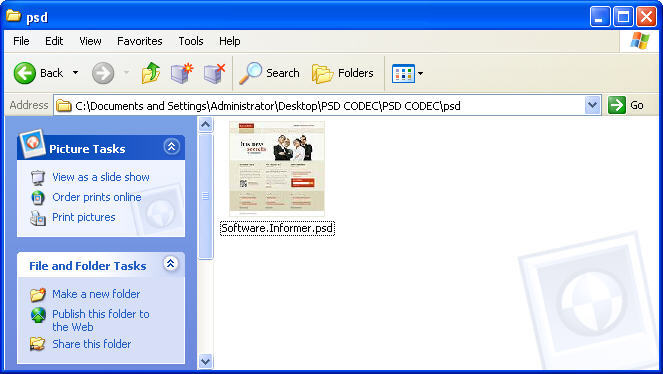Click Share this folder
The height and width of the screenshot is (374, 663).
91,344
